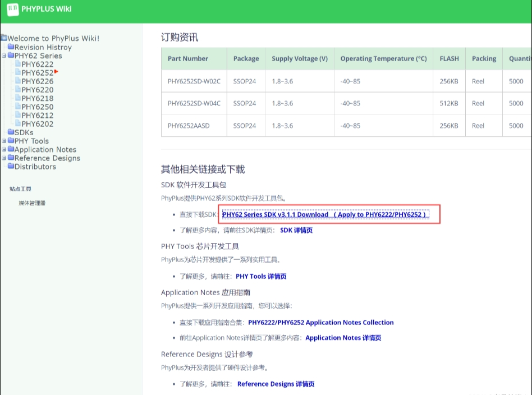Click the FLASH column header
This screenshot has height=395, width=532.
click(x=449, y=59)
